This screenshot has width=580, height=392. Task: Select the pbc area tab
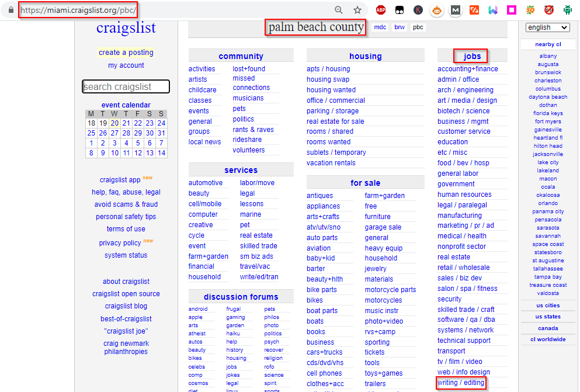(418, 27)
